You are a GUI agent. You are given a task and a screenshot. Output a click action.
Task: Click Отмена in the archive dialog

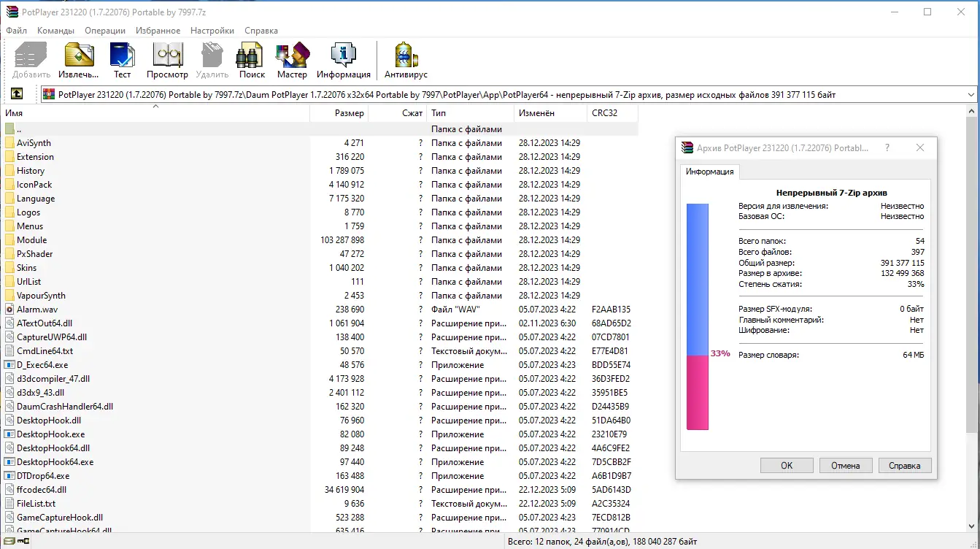pos(846,465)
